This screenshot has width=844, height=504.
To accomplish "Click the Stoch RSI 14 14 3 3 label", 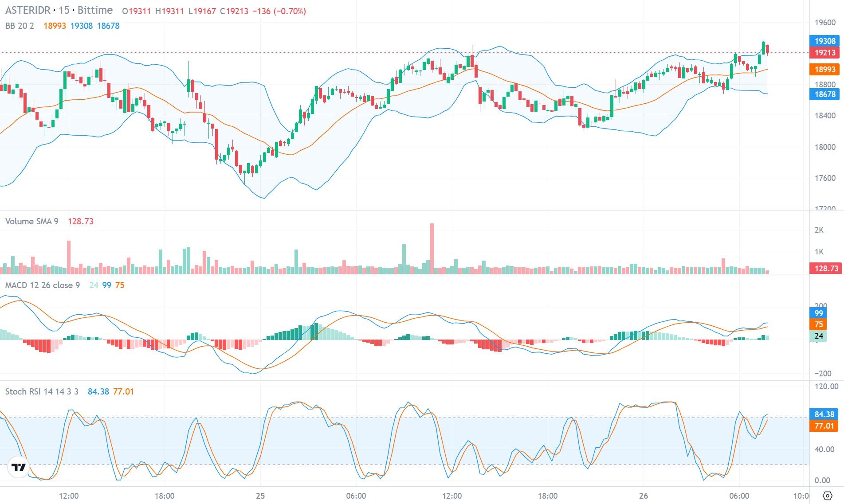I will coord(43,391).
